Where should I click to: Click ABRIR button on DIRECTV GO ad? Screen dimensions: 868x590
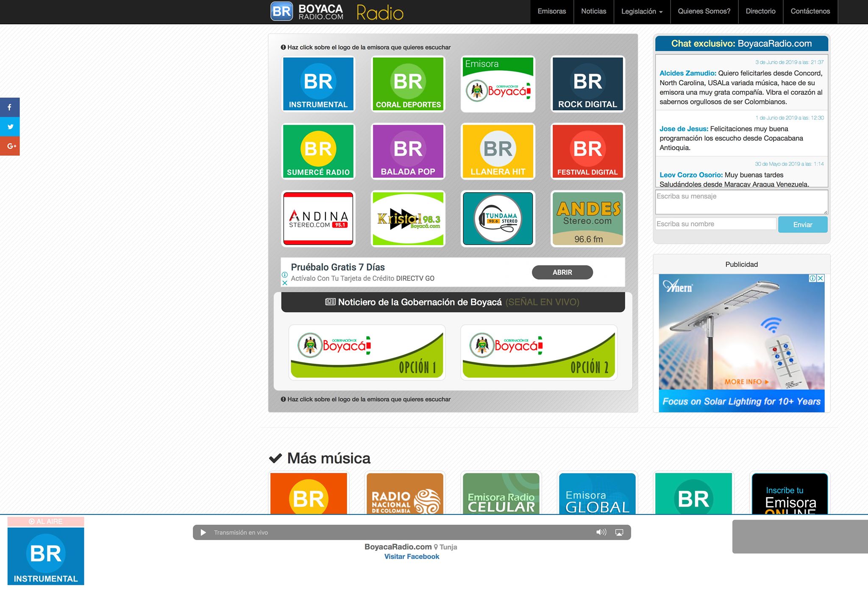[x=562, y=272]
